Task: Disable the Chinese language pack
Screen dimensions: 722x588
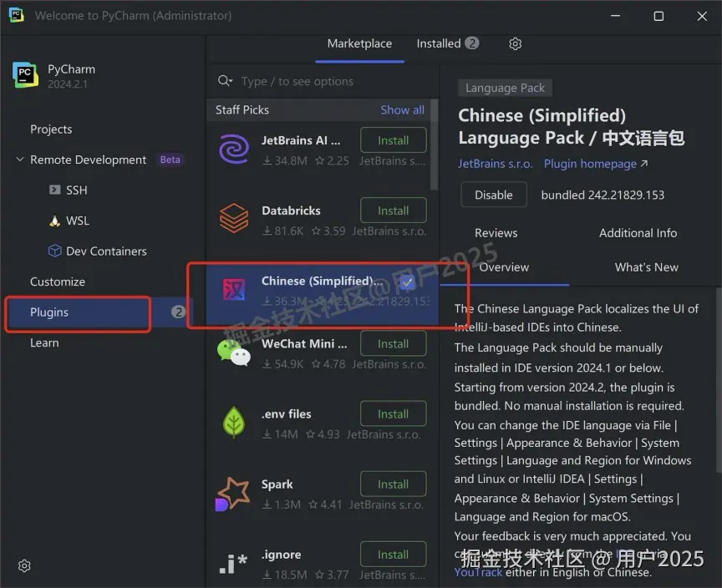Action: tap(494, 195)
